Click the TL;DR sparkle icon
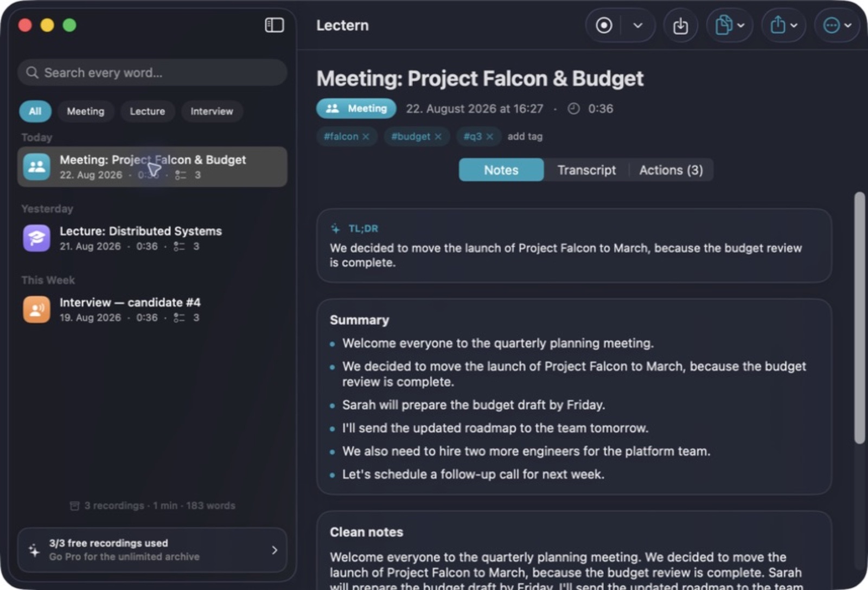The height and width of the screenshot is (590, 868). tap(336, 229)
